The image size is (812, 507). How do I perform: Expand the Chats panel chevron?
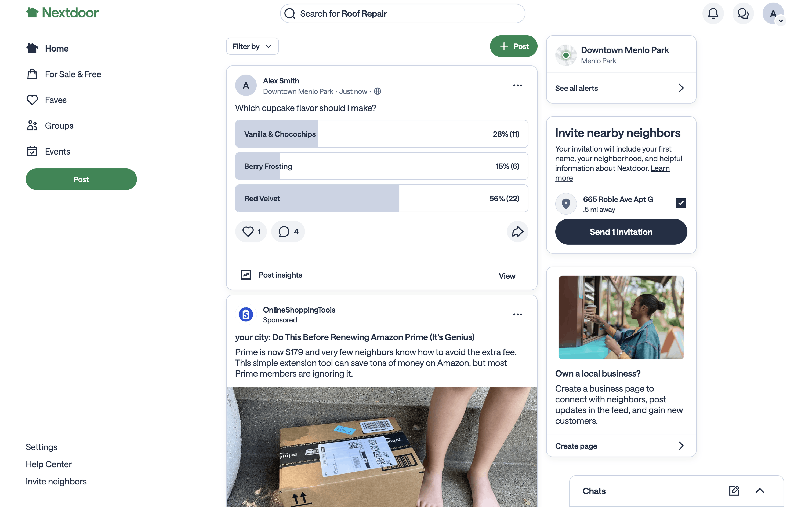click(760, 491)
